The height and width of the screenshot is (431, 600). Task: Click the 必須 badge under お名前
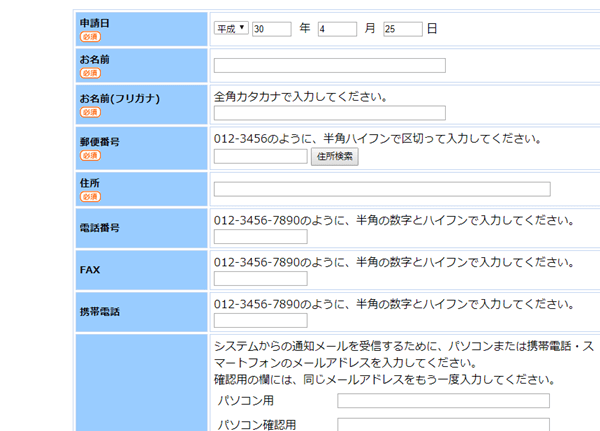[90, 73]
